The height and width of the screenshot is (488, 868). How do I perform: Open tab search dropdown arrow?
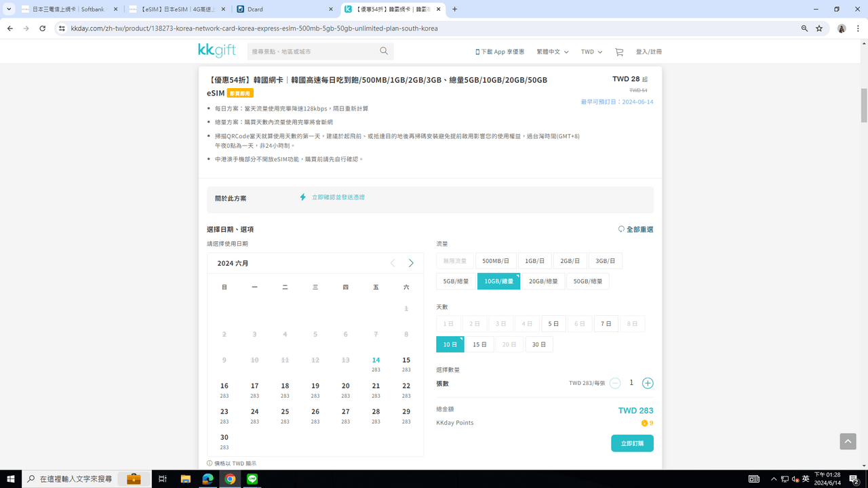[x=9, y=9]
